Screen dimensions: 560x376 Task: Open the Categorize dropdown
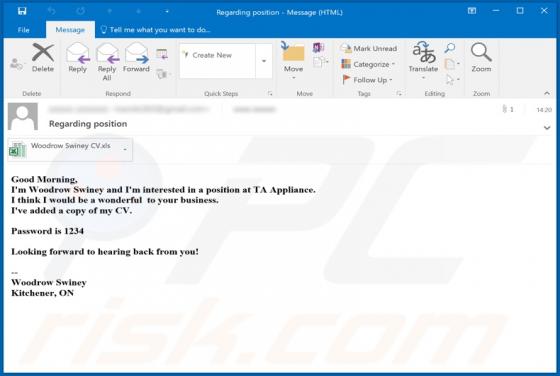click(368, 64)
